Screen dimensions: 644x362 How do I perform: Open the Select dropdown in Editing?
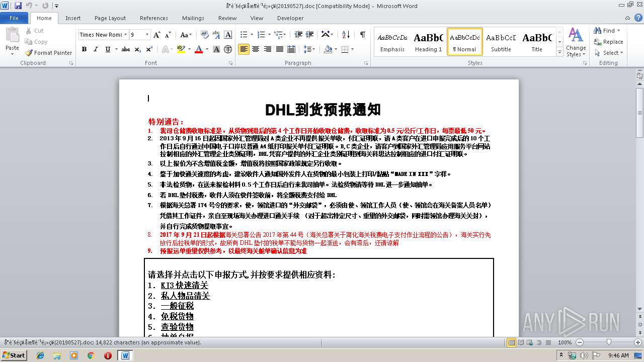tap(608, 53)
